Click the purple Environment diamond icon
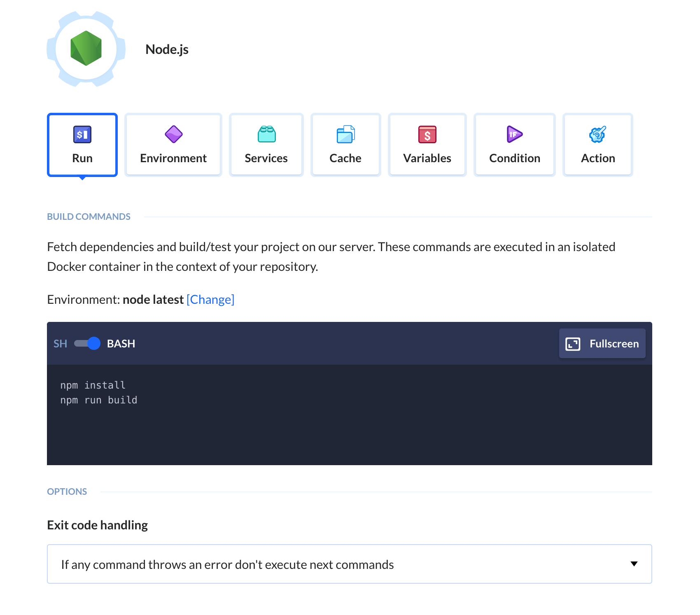This screenshot has height=615, width=700. pos(173,134)
